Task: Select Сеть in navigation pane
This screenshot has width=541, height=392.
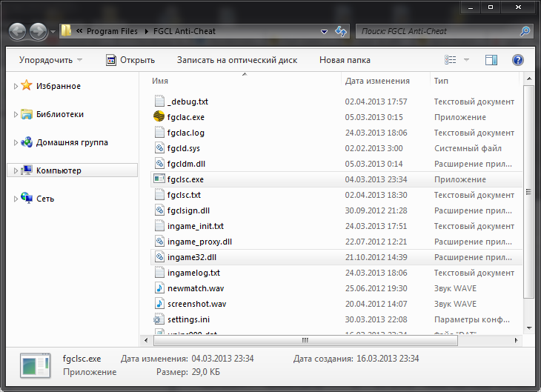Action: point(45,199)
